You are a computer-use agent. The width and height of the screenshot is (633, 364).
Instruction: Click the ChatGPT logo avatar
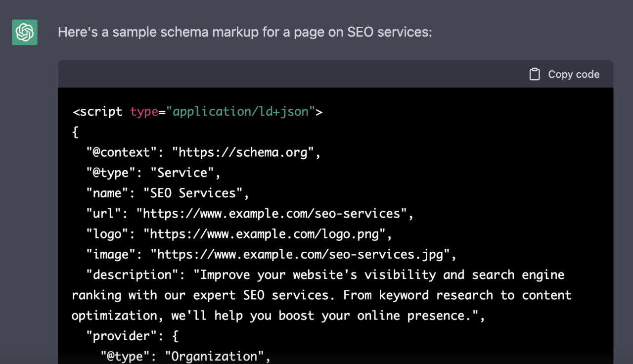[25, 32]
